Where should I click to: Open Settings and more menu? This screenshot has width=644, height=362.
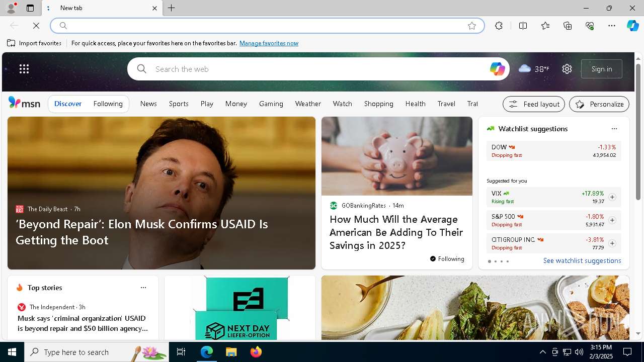click(612, 26)
